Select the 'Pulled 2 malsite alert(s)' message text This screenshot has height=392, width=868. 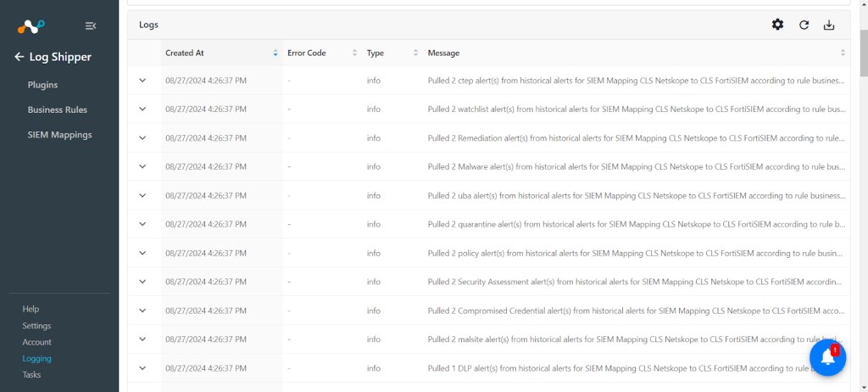click(637, 339)
